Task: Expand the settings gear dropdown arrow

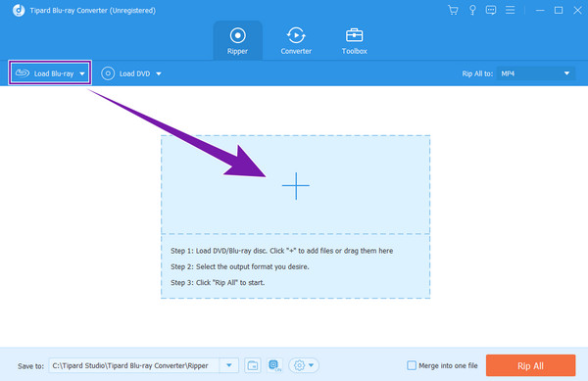Action: click(x=312, y=365)
